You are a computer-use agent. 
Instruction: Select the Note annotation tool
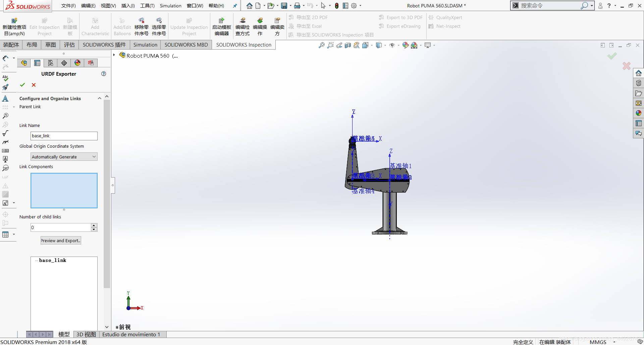pos(5,98)
